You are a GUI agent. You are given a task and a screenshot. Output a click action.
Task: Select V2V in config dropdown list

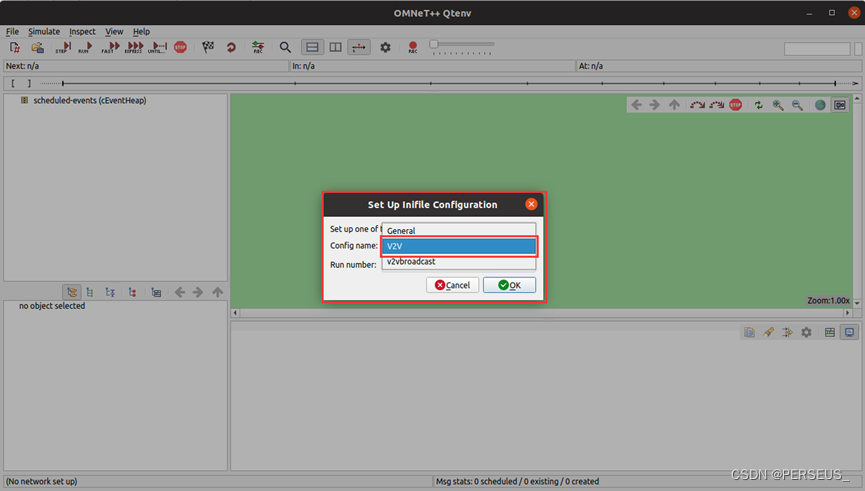point(458,246)
